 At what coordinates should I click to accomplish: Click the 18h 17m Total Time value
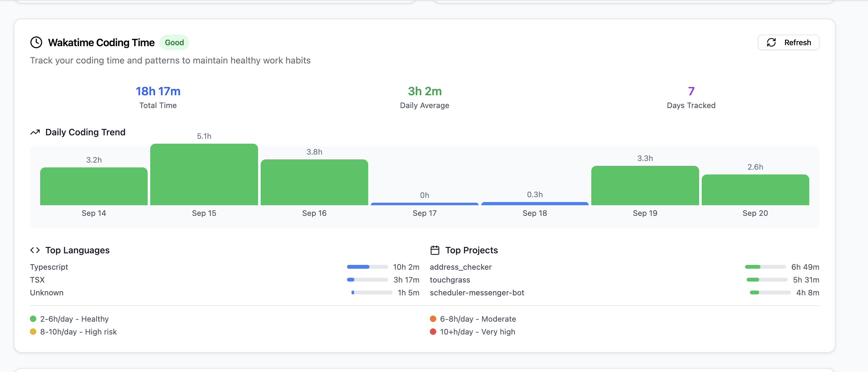click(158, 91)
